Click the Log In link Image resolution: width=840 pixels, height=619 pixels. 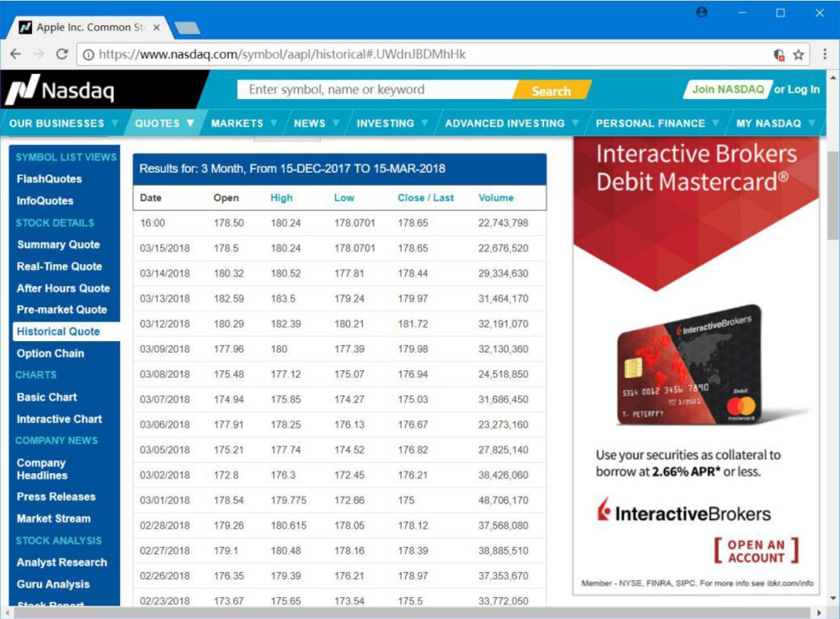tap(804, 90)
